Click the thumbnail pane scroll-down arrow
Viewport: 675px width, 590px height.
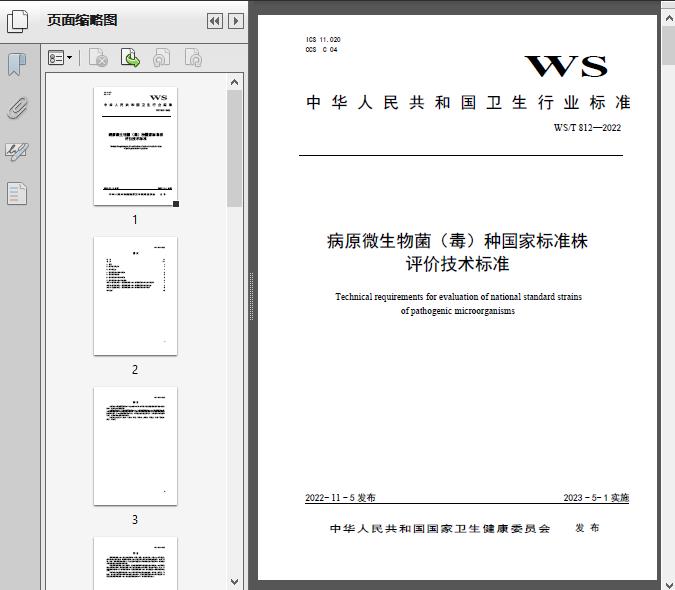coord(235,582)
